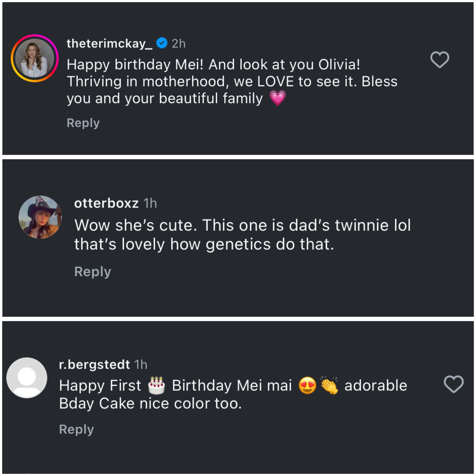The height and width of the screenshot is (476, 476).
Task: Click the pink heart emoji after "beautiful family"
Action: tap(278, 98)
